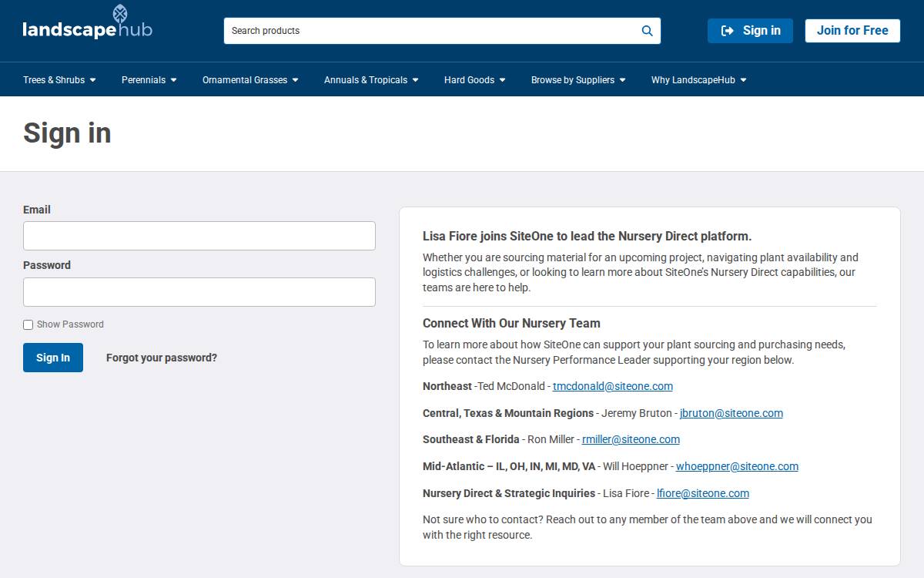Click the magnifier search icon
Image resolution: width=924 pixels, height=578 pixels.
[647, 31]
